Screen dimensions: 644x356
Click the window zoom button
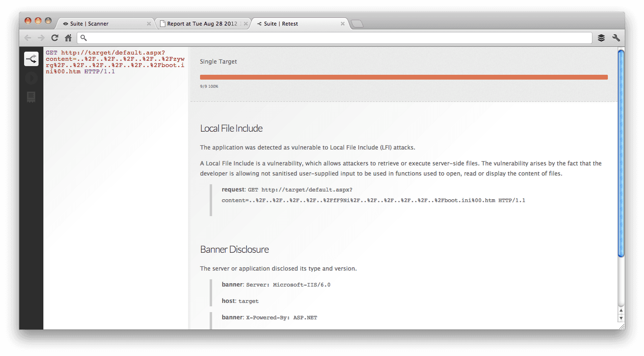[48, 21]
